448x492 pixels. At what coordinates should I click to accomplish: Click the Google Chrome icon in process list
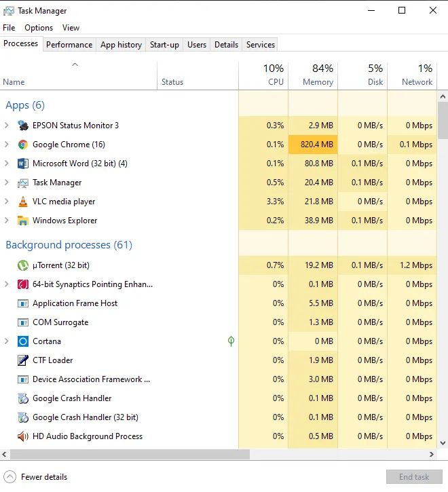[x=23, y=145]
